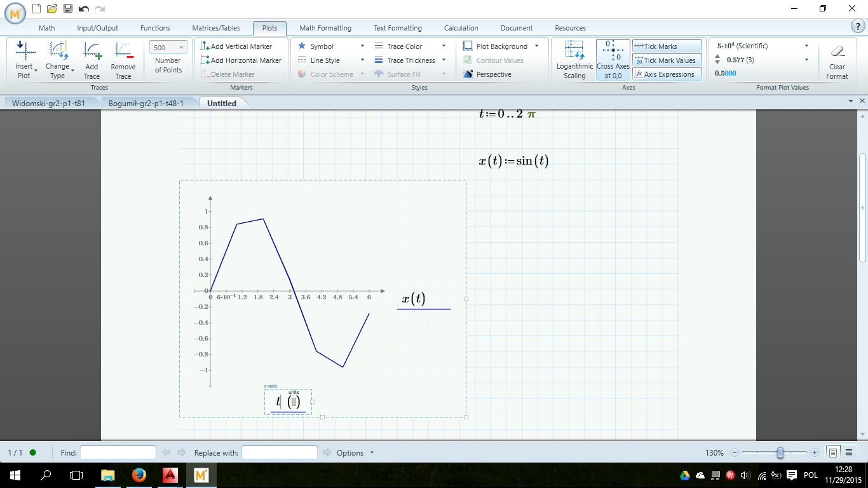Click the Mathcad application menu button
This screenshot has width=868, height=488.
click(14, 12)
